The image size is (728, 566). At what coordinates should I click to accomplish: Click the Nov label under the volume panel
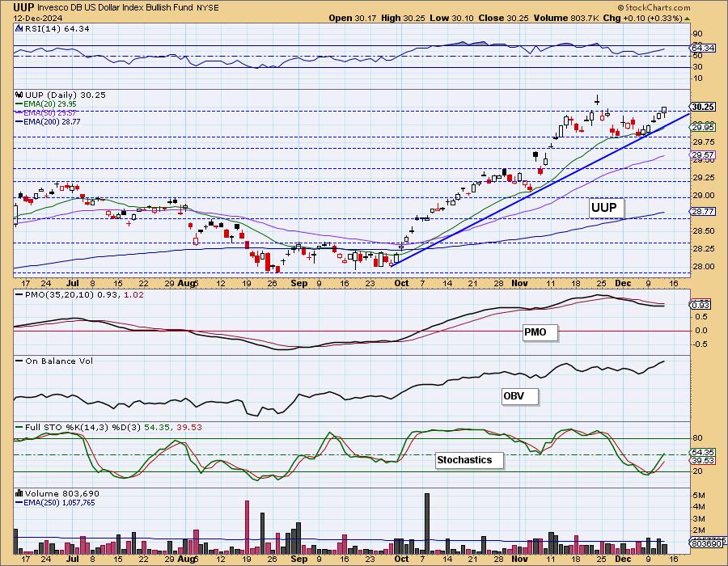[519, 559]
